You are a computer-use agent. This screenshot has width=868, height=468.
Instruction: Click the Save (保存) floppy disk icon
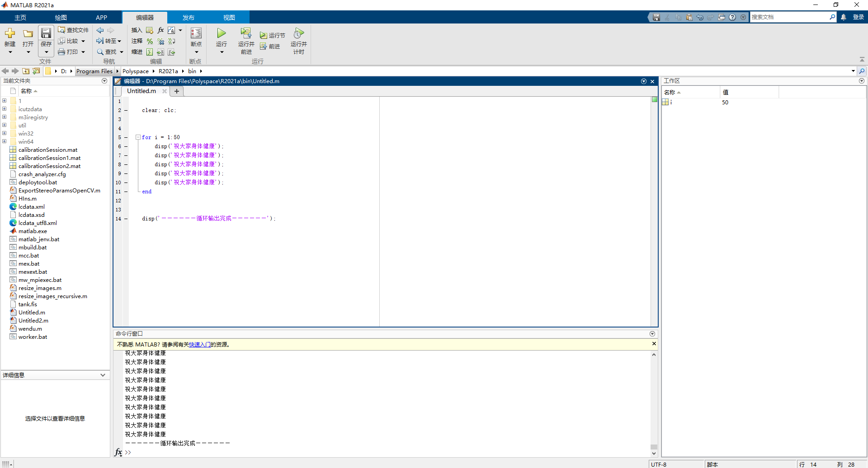(46, 33)
